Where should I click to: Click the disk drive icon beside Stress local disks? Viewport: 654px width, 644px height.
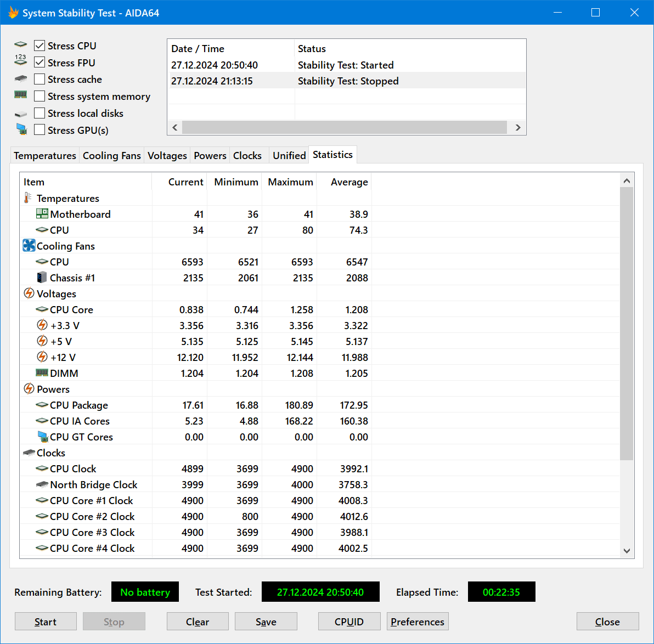(x=20, y=114)
